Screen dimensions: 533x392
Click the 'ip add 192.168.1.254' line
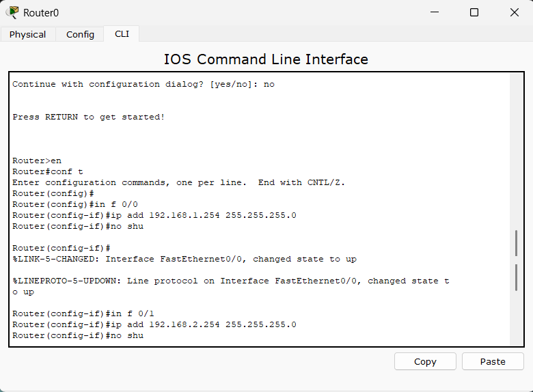click(154, 215)
